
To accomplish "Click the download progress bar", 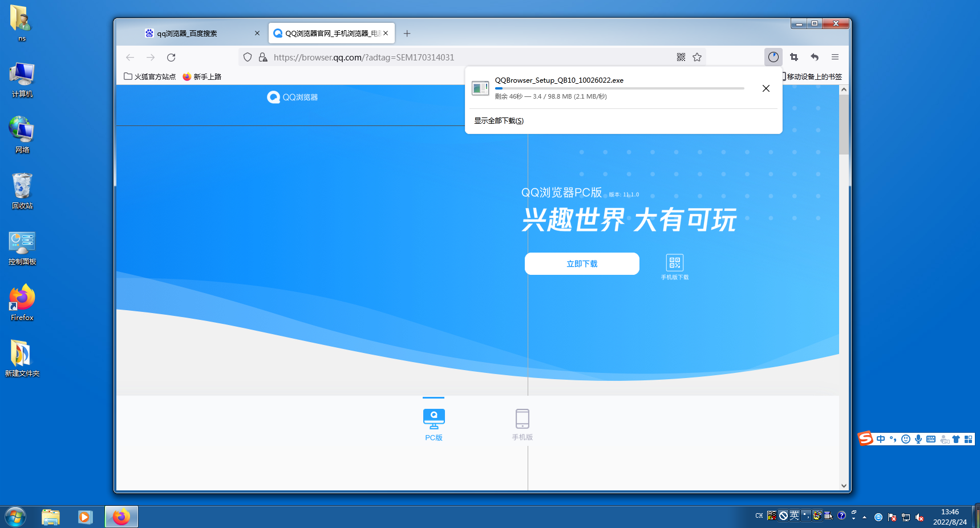I will pos(619,88).
